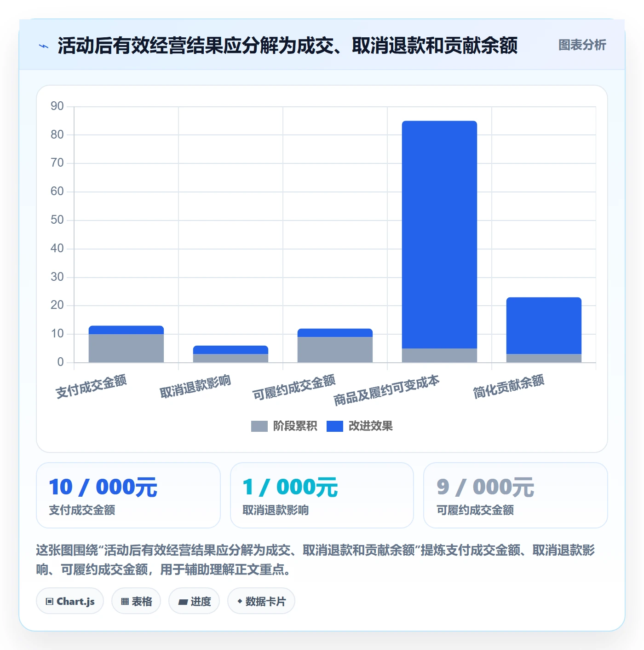This screenshot has width=644, height=650.
Task: Click the gray bar segment for 支付成交金额
Action: pos(126,348)
